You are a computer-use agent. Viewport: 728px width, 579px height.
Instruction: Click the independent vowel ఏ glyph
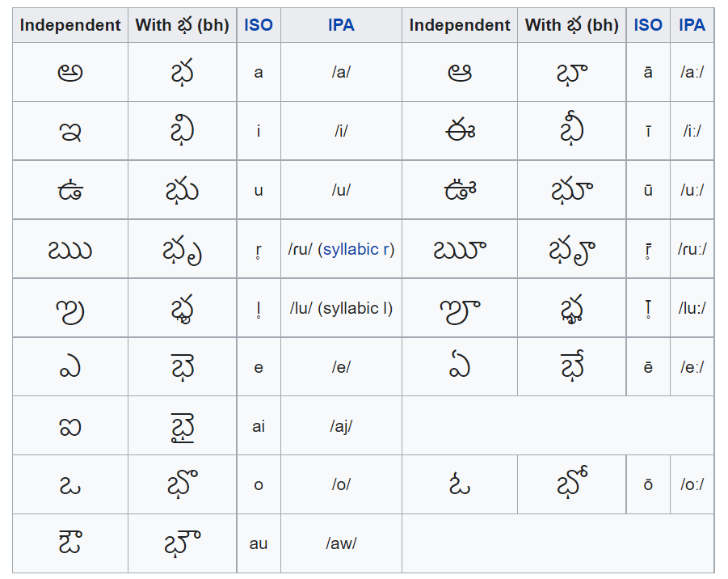[460, 367]
